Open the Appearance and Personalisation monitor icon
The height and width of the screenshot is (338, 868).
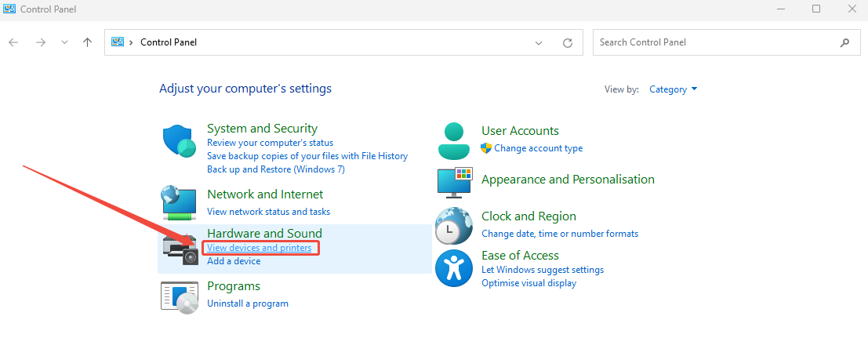pos(454,181)
